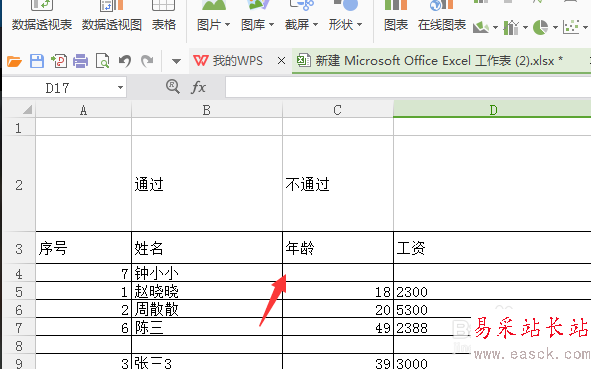This screenshot has height=369, width=591.
Task: Click the select-all corner triangle
Action: (x=27, y=110)
